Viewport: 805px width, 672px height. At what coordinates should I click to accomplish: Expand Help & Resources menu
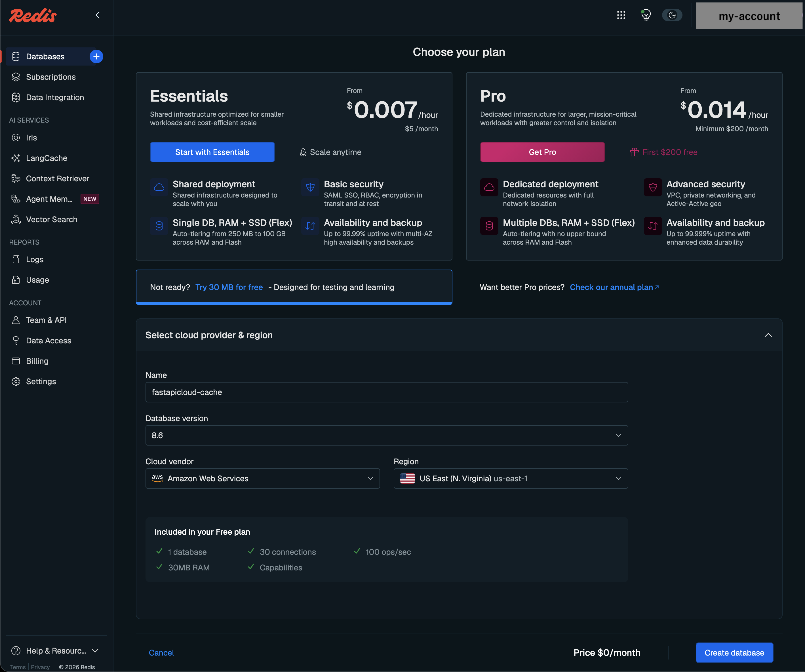55,650
